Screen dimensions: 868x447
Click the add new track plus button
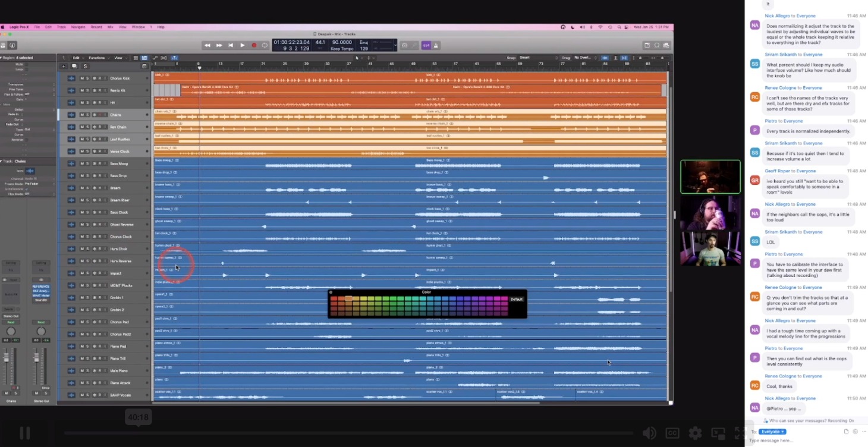pos(64,66)
